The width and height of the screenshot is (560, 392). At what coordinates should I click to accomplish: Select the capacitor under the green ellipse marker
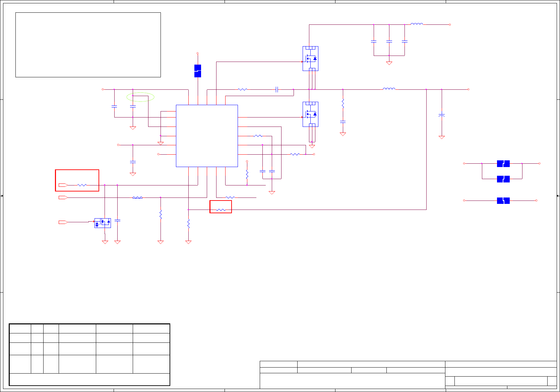pos(133,106)
